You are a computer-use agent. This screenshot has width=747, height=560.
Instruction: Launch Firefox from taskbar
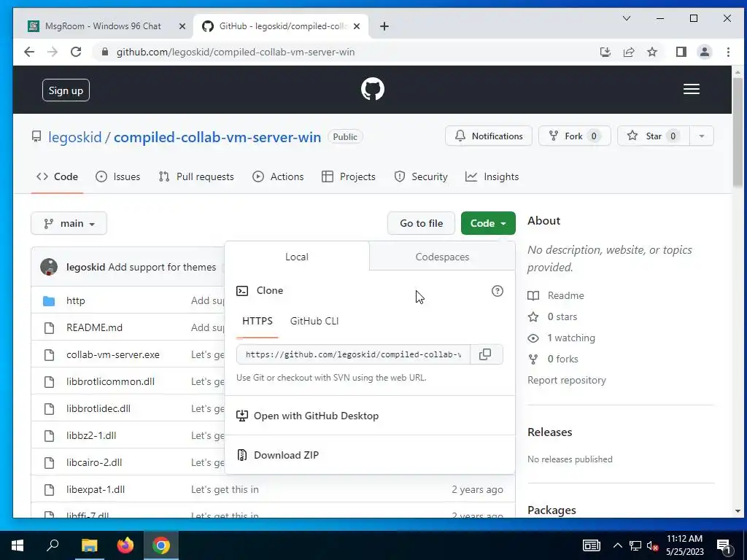125,545
